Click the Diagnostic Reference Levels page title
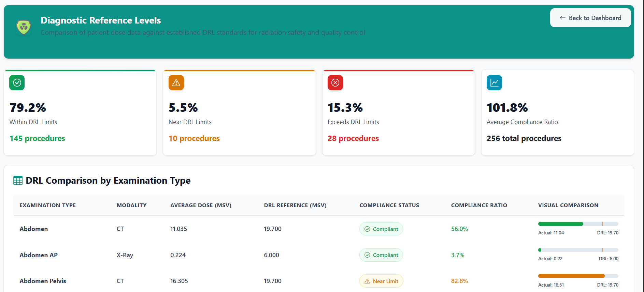The height and width of the screenshot is (292, 644). 101,20
